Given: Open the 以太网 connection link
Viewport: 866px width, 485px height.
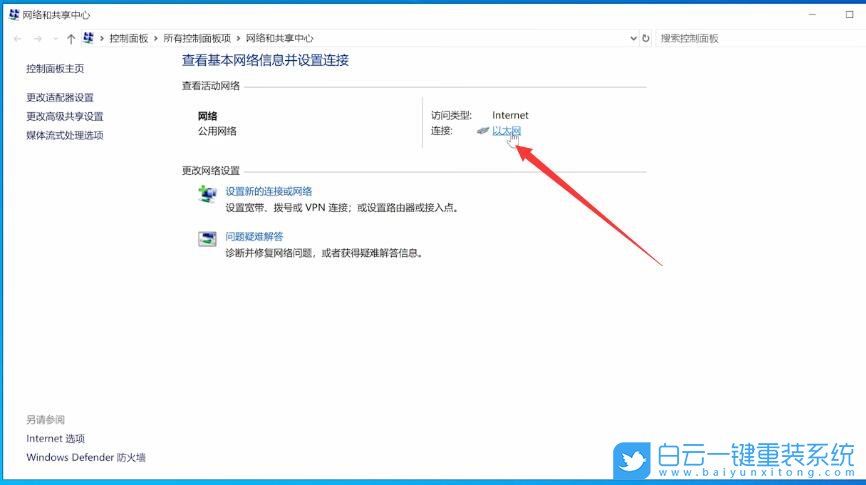Looking at the screenshot, I should [506, 131].
